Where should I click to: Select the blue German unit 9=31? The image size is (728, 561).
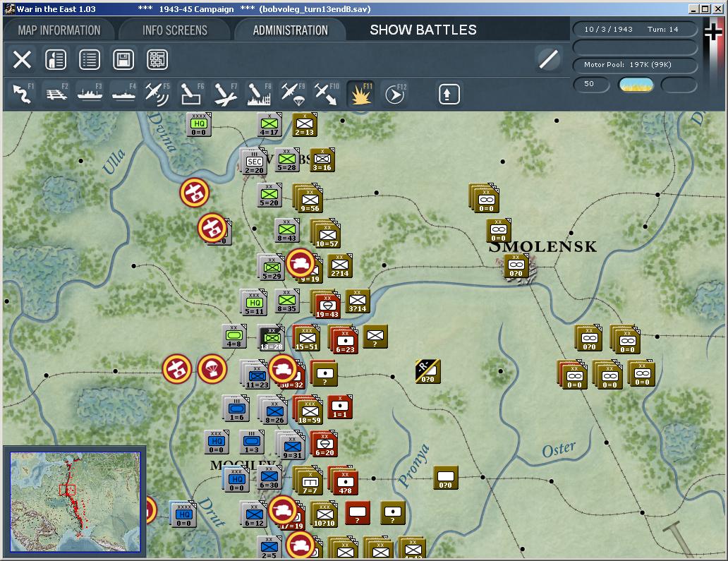click(291, 447)
